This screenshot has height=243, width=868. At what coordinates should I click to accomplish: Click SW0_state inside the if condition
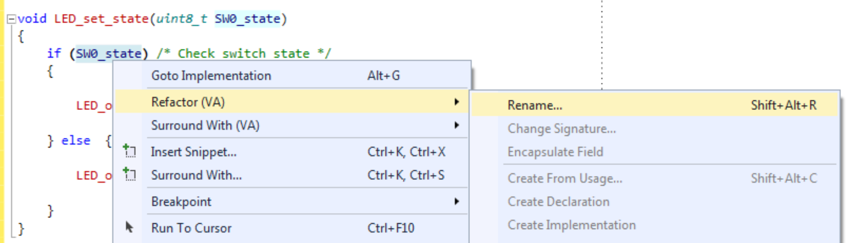click(108, 54)
